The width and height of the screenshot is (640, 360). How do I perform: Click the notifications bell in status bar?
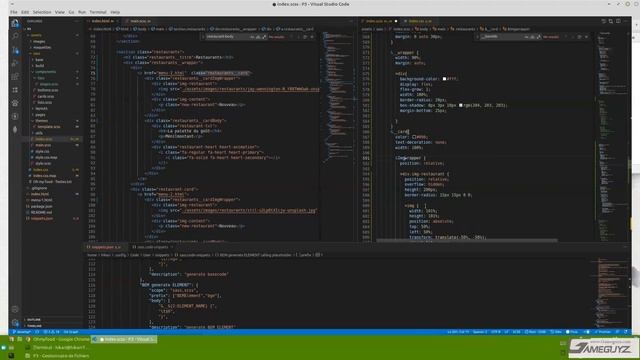(625, 332)
